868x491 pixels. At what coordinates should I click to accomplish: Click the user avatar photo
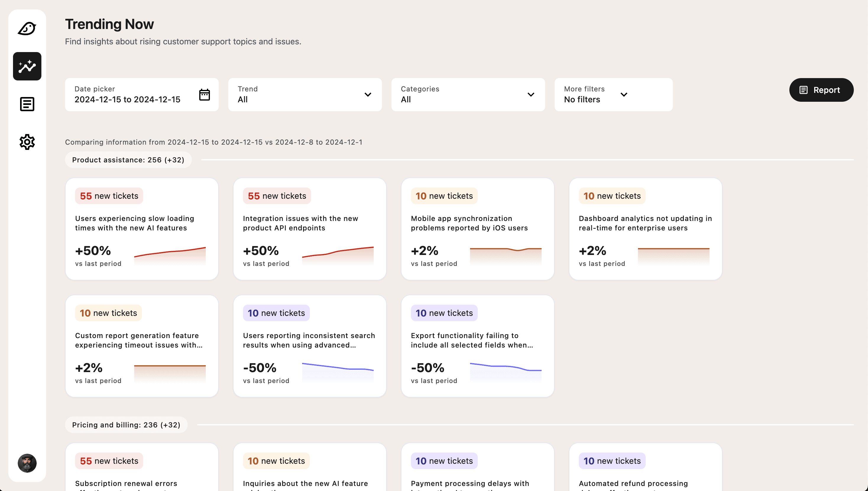[x=27, y=463]
